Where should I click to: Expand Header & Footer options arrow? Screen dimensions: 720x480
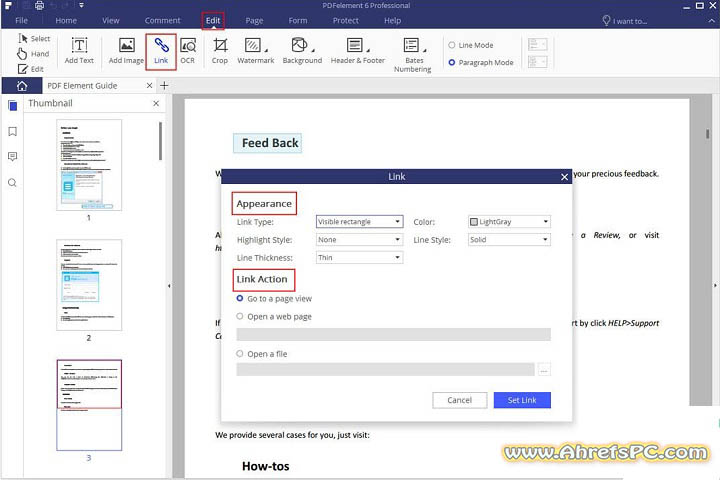coord(368,50)
